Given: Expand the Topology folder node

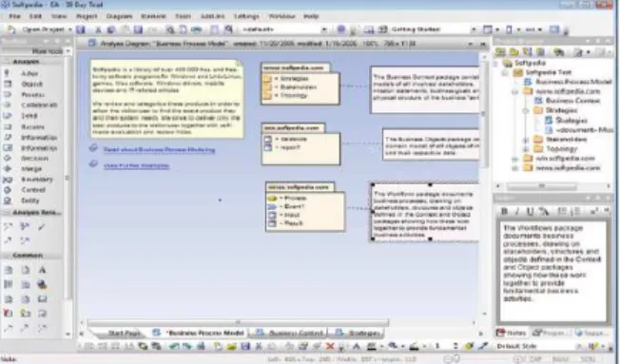Looking at the screenshot, I should point(526,149).
